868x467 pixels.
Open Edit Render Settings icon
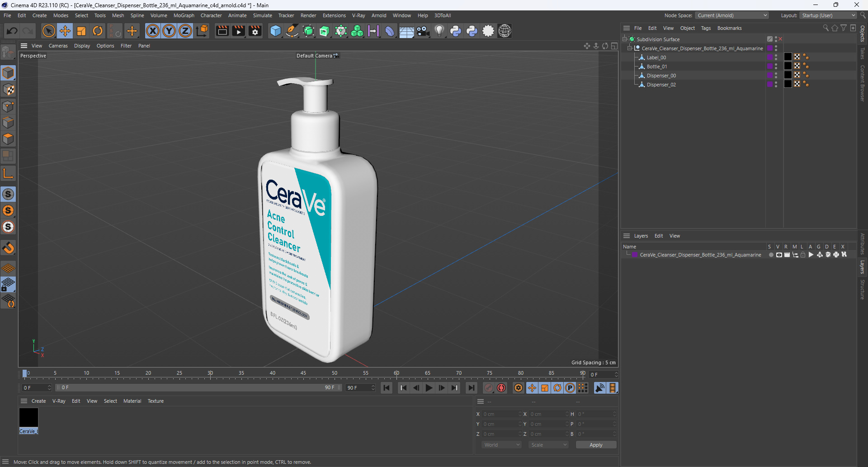pyautogui.click(x=255, y=31)
